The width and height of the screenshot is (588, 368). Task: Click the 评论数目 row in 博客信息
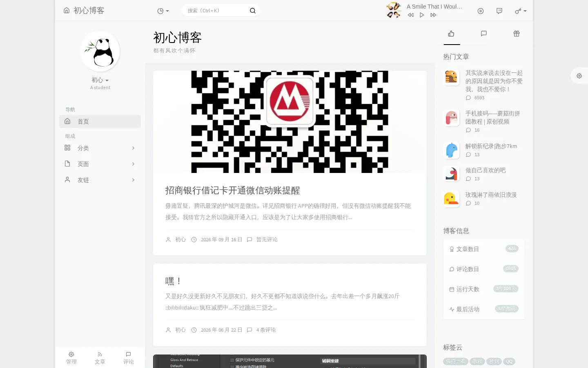484,269
